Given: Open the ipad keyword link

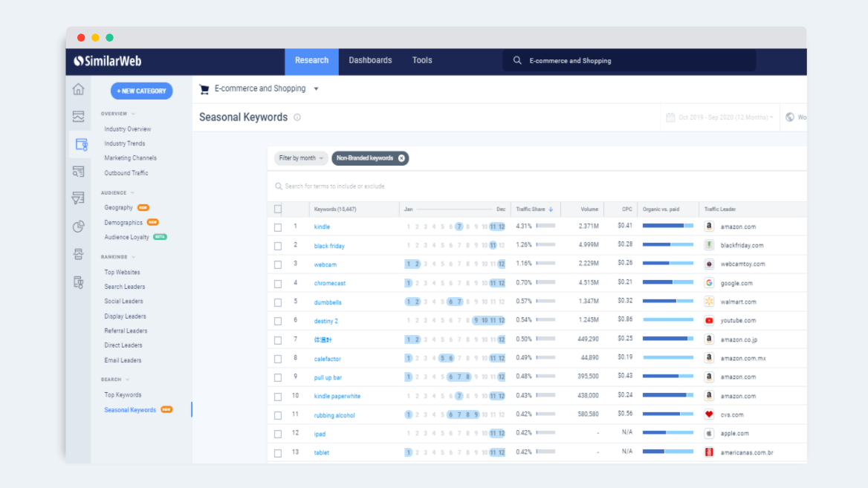Looking at the screenshot, I should pos(320,435).
